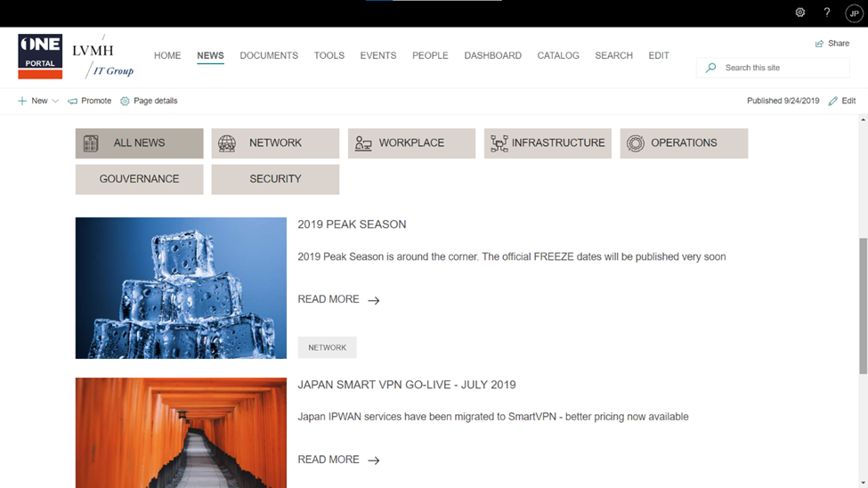Viewport: 868px width, 488px height.
Task: Click the ice cubes article thumbnail
Action: pyautogui.click(x=181, y=288)
